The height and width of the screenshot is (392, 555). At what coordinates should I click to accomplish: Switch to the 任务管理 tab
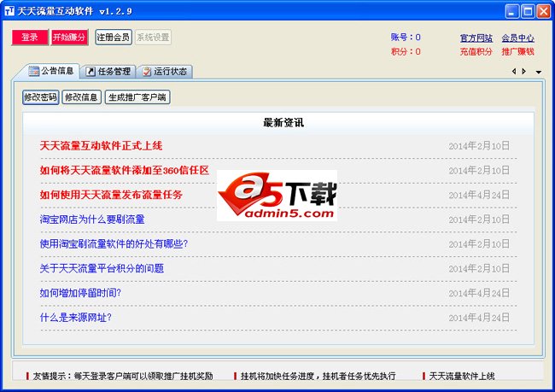pos(109,72)
